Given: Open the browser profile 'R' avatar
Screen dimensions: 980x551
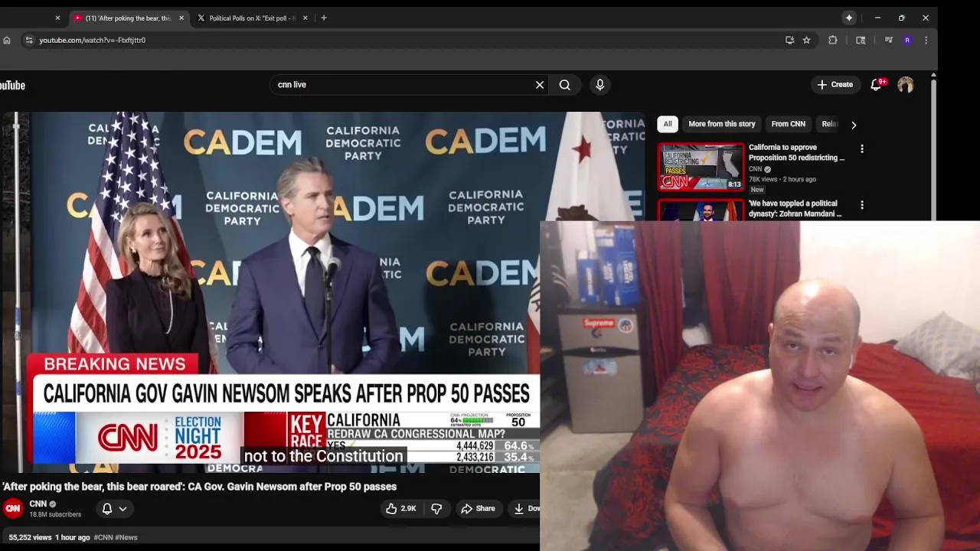Looking at the screenshot, I should [907, 40].
